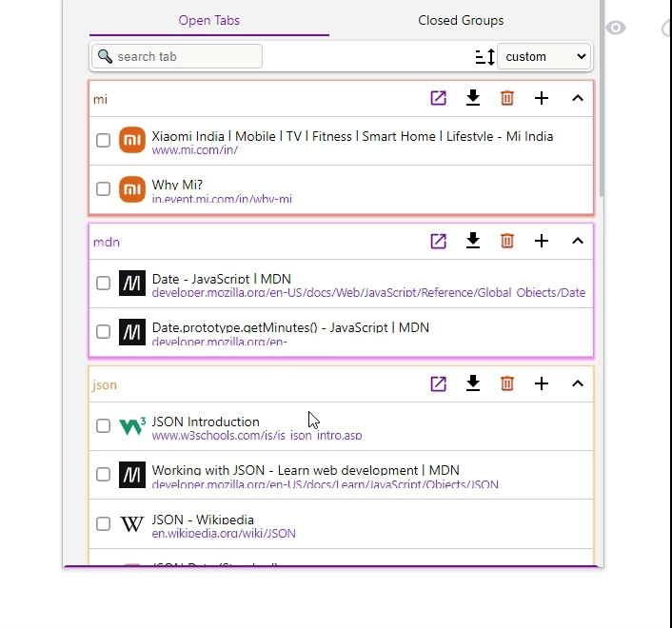Download the json group tabs
This screenshot has height=628, width=672.
pos(473,383)
